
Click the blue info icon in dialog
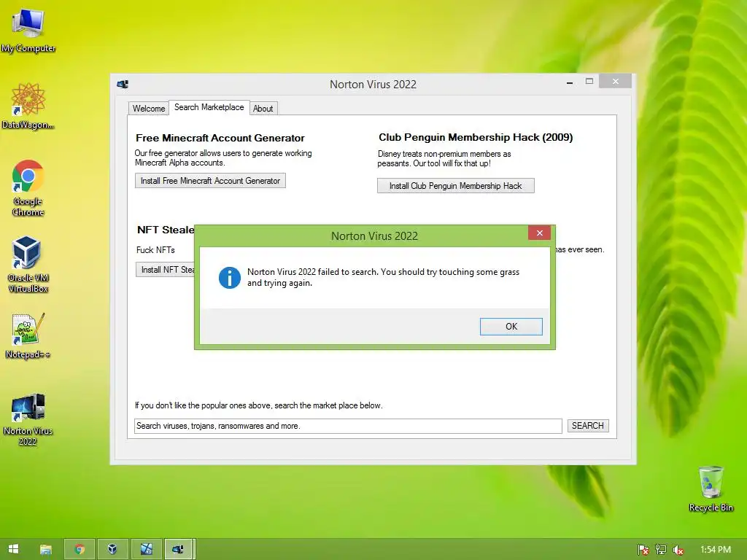[230, 278]
